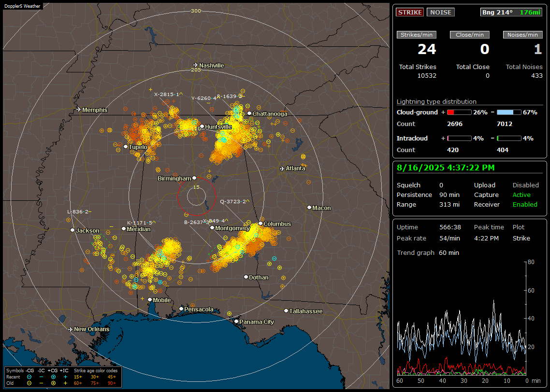The width and height of the screenshot is (550, 392).
Task: Click the old -CG yellow legend symbol
Action: (29, 383)
